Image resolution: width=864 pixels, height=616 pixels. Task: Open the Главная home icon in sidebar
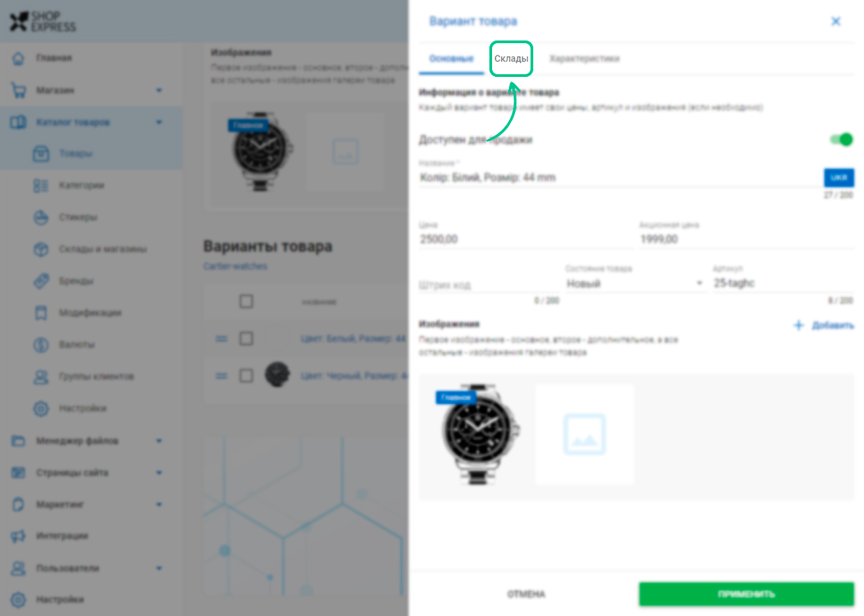(19, 58)
